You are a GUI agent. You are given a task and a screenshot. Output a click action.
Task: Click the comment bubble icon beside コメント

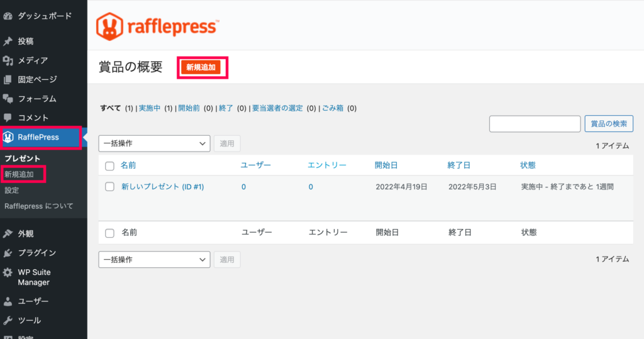[8, 118]
